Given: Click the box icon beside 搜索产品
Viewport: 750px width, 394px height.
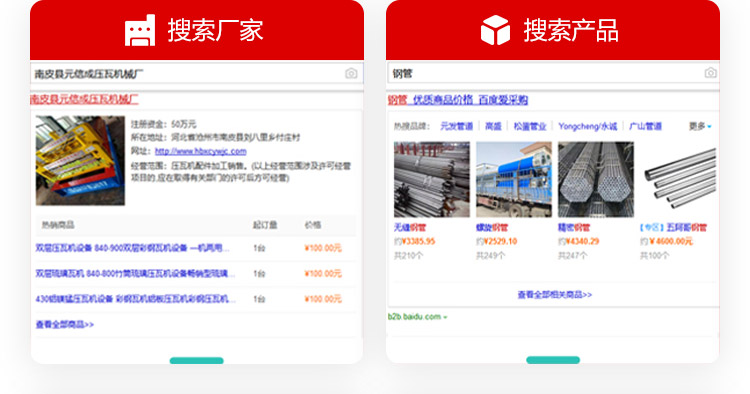Looking at the screenshot, I should [495, 30].
